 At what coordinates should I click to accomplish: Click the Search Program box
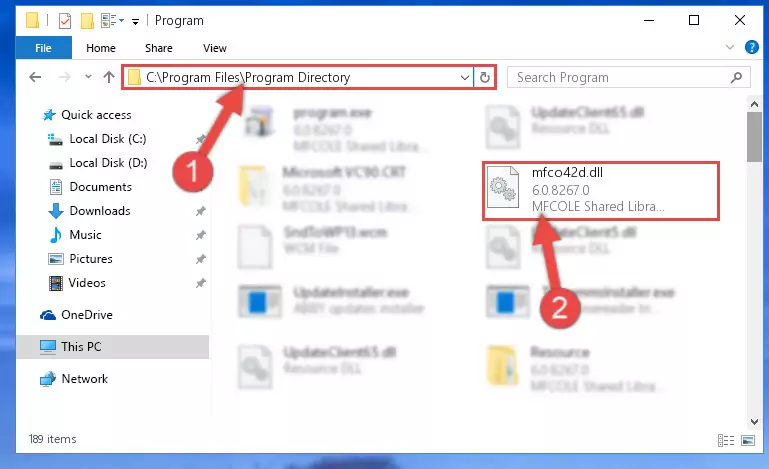click(629, 78)
